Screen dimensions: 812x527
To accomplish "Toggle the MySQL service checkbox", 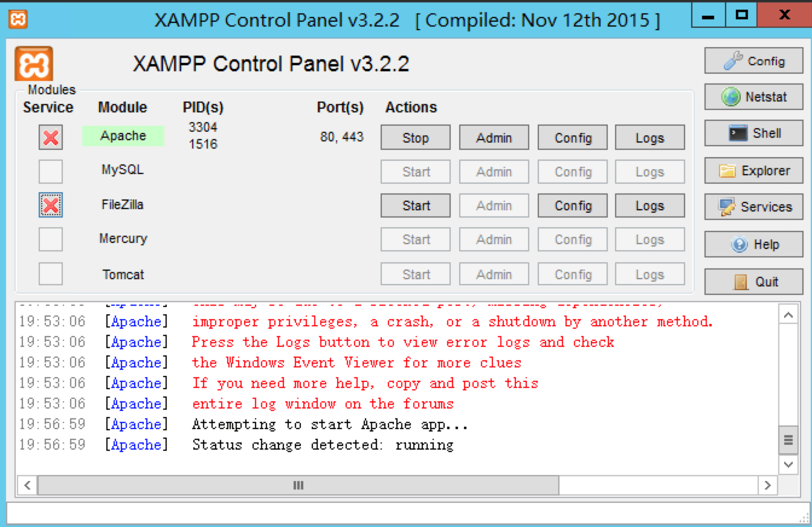I will click(51, 171).
